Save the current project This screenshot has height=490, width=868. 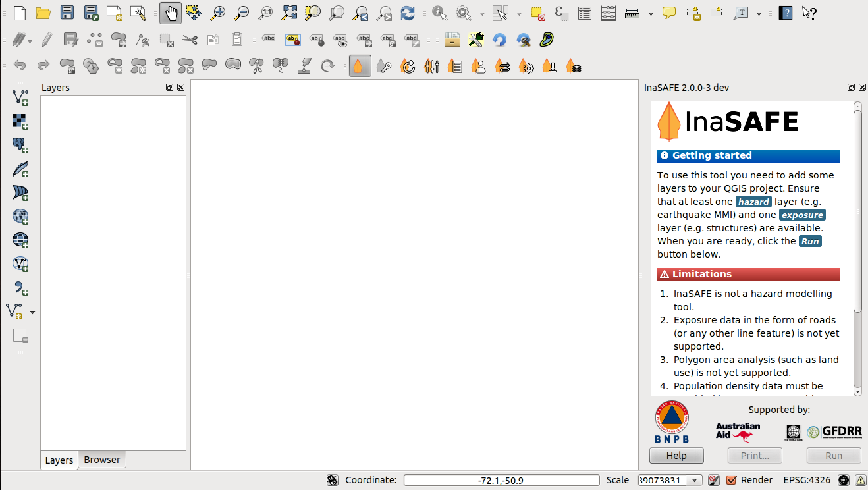pos(67,13)
